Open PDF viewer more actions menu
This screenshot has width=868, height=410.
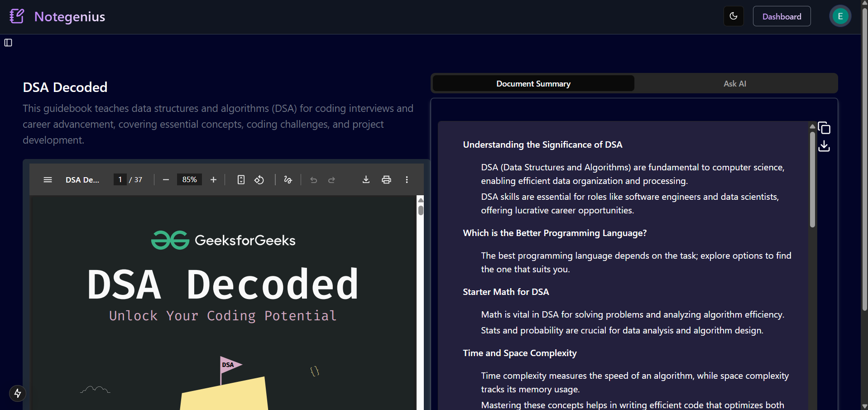(x=407, y=180)
